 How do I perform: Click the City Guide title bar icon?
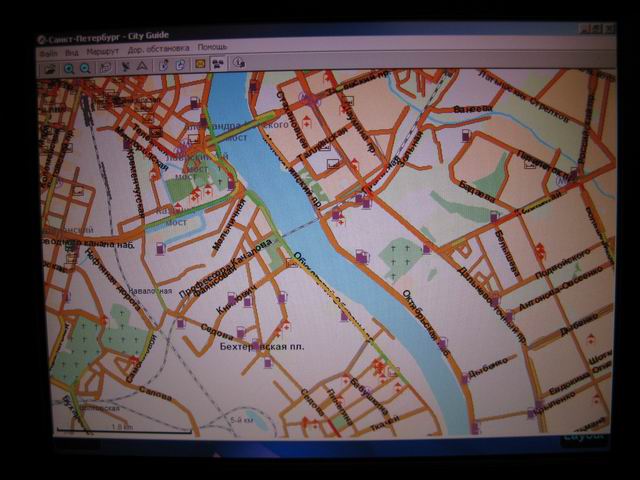coord(42,38)
